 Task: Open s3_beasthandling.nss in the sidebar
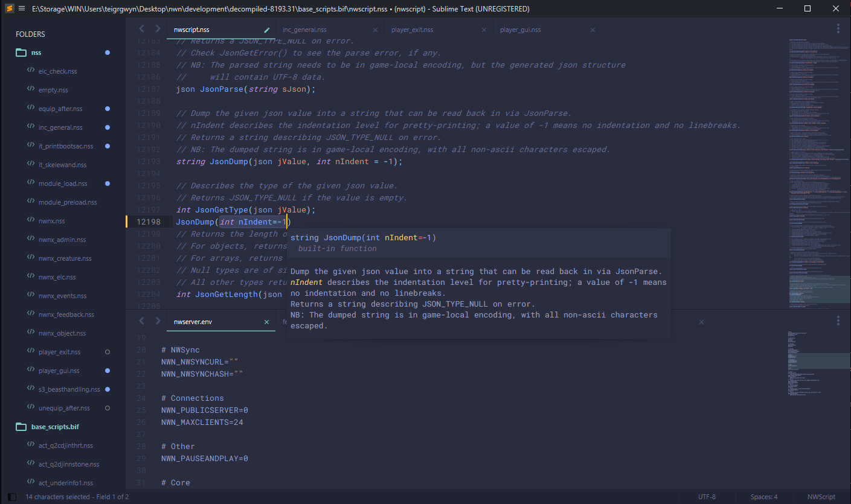point(69,389)
